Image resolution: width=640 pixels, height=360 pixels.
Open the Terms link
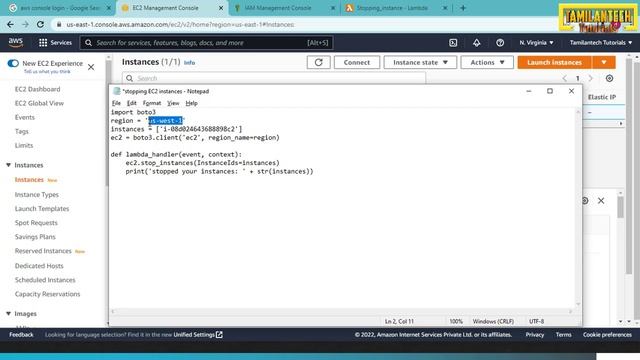point(563,335)
